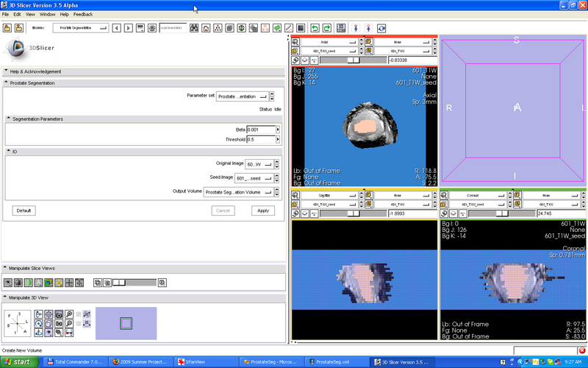Click the Beta value input field
Viewport: 588px width, 368px height.
[x=260, y=130]
